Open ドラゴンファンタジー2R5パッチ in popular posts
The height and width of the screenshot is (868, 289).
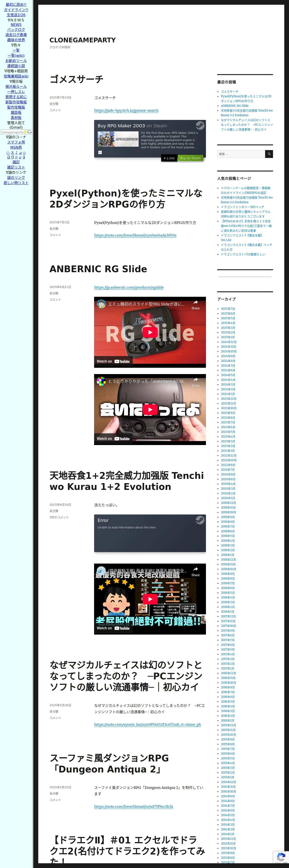coord(242,207)
